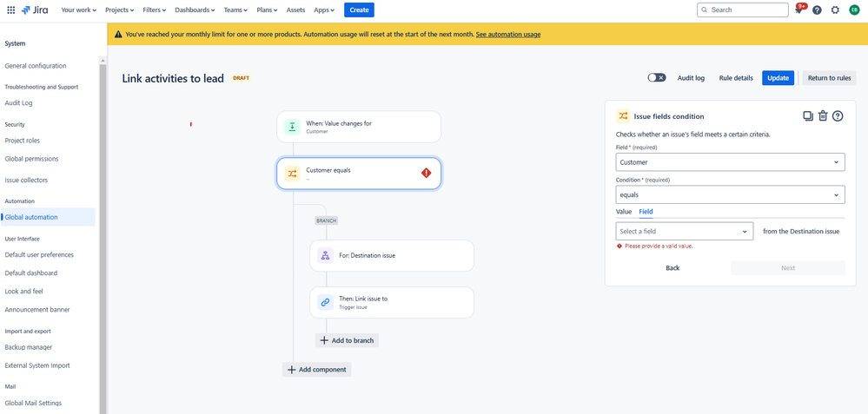This screenshot has width=868, height=414.
Task: Open the app switcher grid icon
Action: click(11, 10)
